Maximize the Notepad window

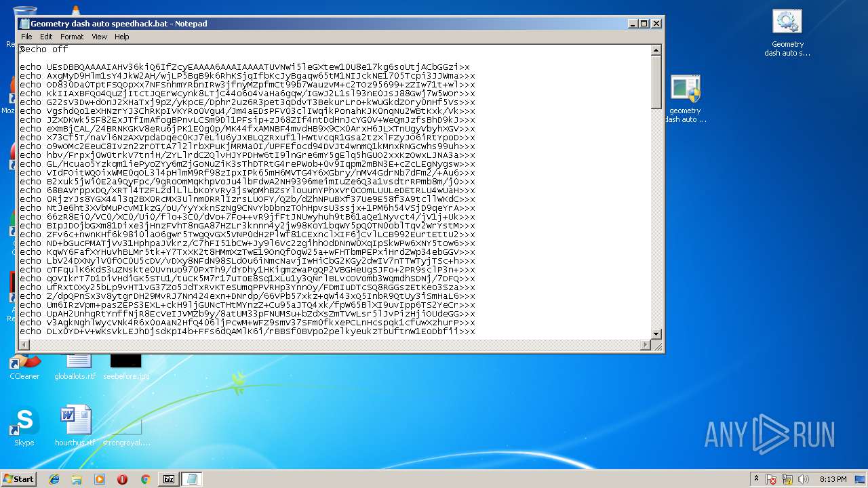[x=644, y=24]
